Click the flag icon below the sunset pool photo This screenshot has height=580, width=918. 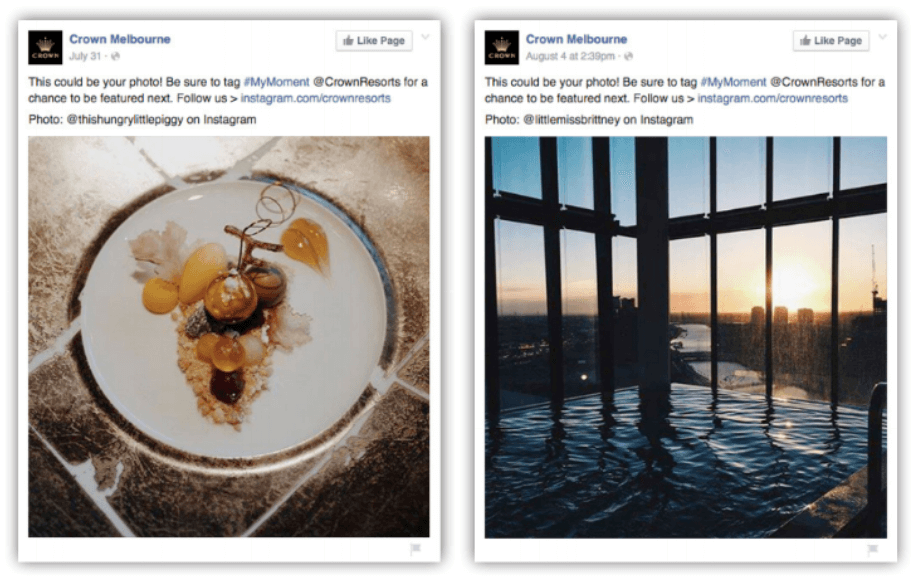coord(872,549)
